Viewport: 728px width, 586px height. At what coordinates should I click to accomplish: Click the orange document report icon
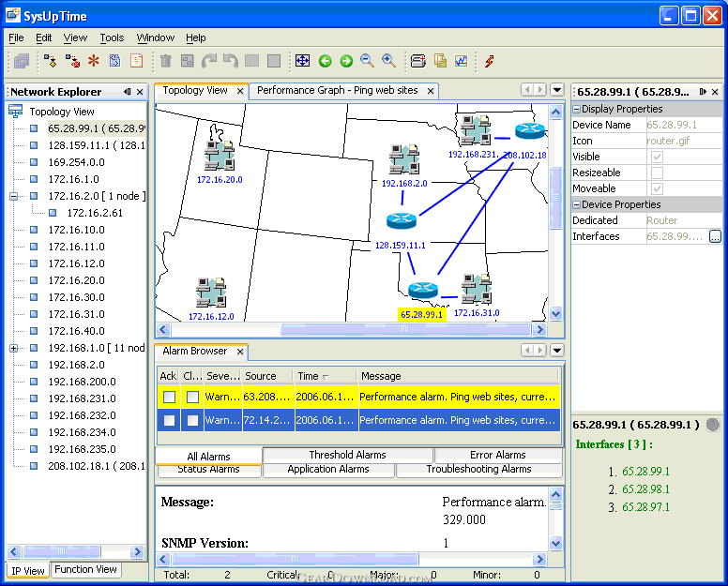tap(137, 61)
